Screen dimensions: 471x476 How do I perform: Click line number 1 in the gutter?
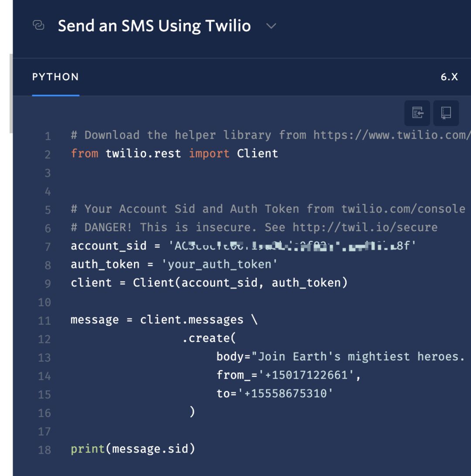coord(48,136)
